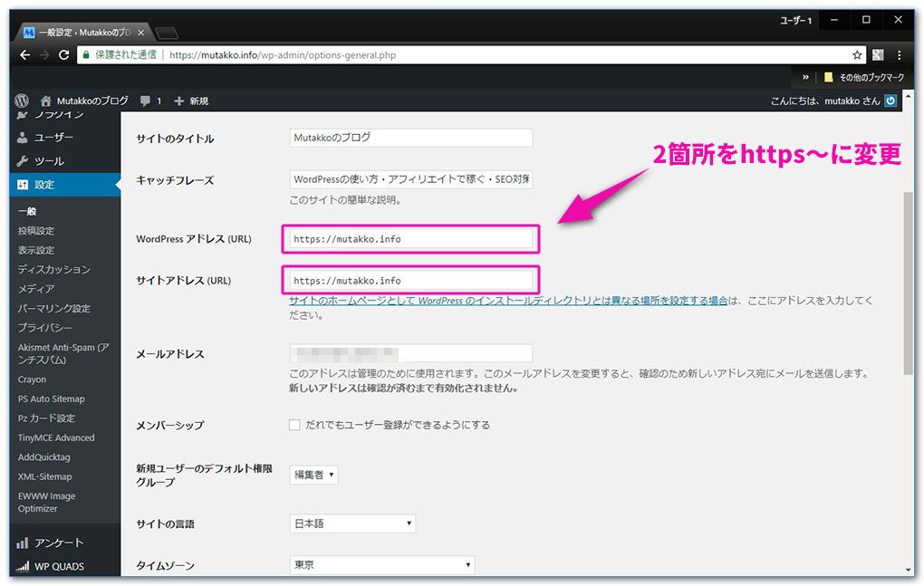924x586 pixels.
Task: Enable だれでもユーザー登録ができるようにする checkbox
Action: tap(294, 423)
